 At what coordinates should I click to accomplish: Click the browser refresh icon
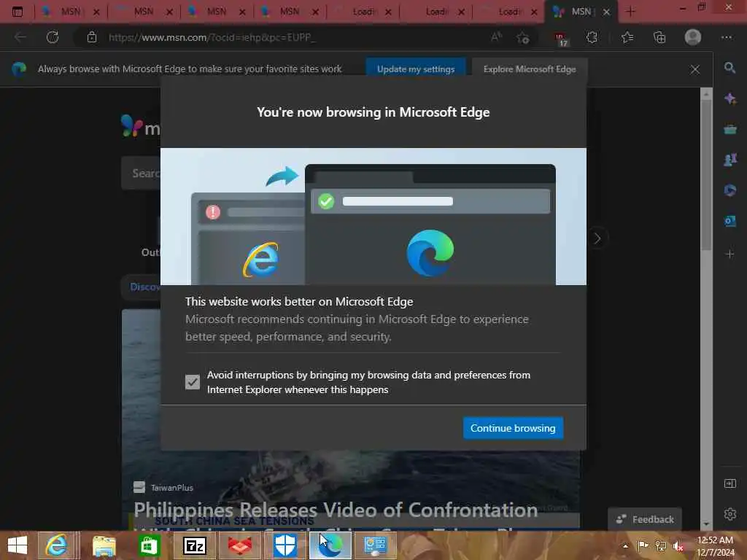point(53,37)
